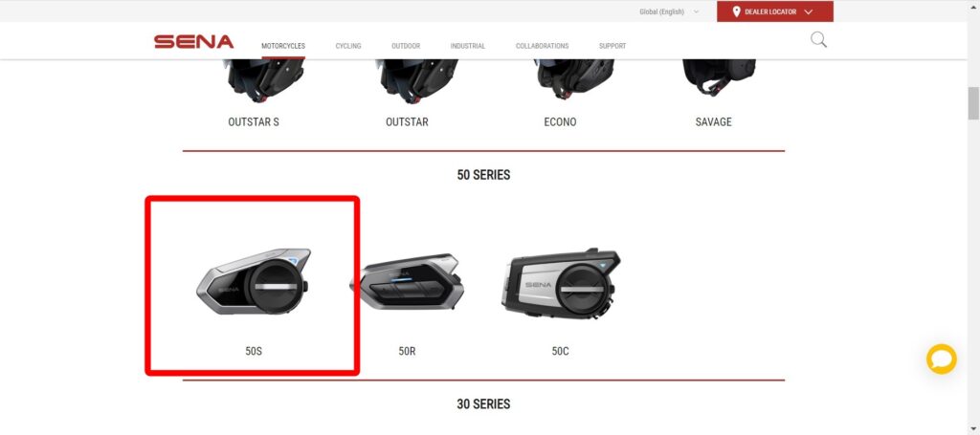The image size is (980, 435).
Task: Open the Support menu
Action: pos(612,46)
